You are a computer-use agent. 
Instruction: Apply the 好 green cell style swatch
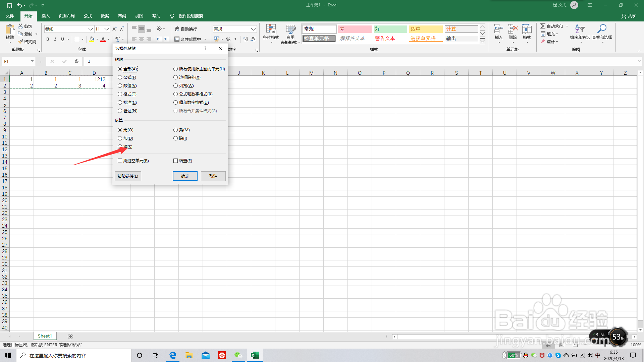[390, 29]
